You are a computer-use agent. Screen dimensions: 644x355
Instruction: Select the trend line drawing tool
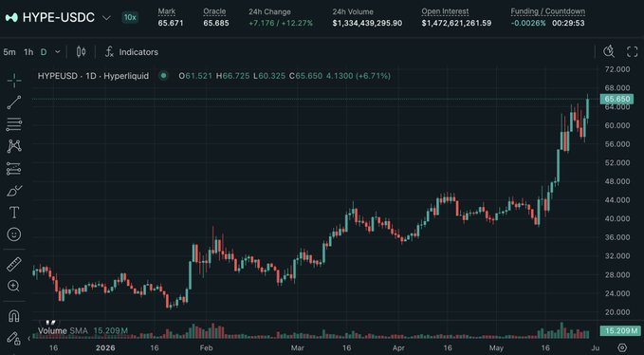point(14,103)
